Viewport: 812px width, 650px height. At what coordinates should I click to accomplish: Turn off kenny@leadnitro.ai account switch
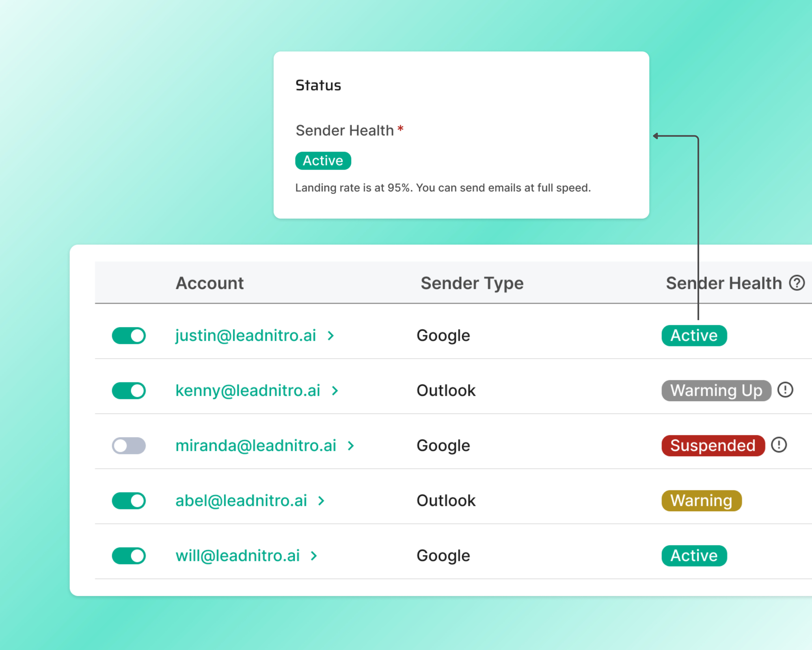click(129, 391)
